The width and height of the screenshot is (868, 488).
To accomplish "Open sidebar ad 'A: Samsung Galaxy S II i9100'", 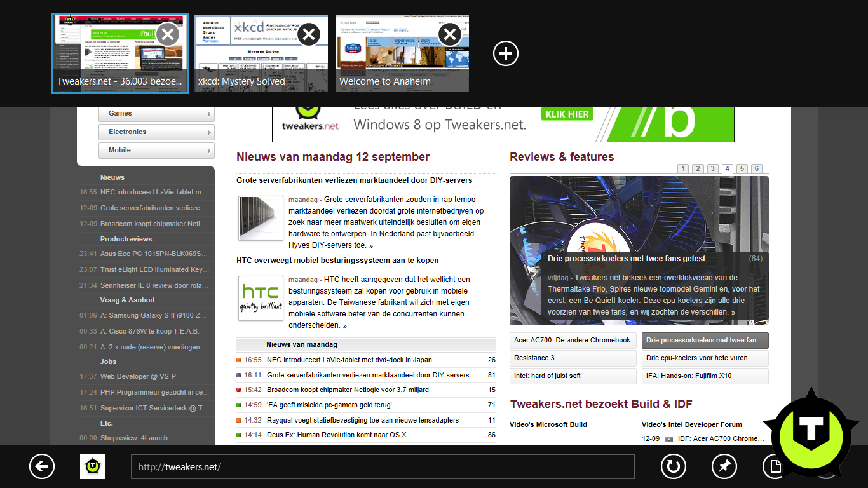I will click(154, 316).
